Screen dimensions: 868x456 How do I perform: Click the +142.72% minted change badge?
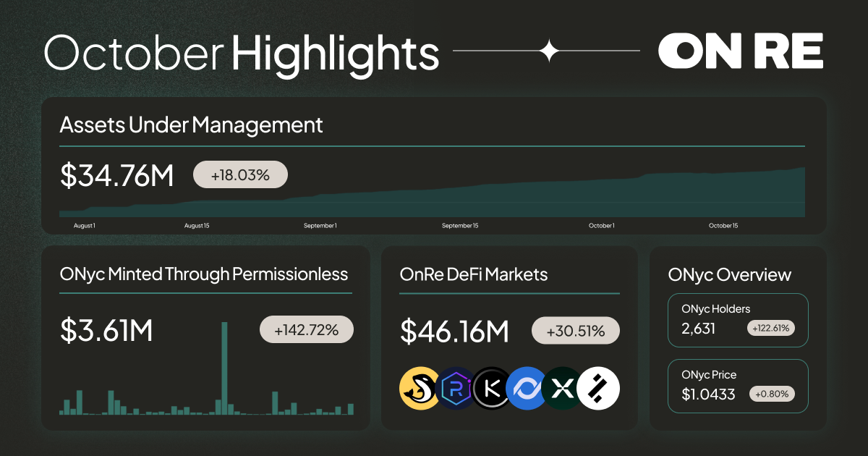coord(307,330)
